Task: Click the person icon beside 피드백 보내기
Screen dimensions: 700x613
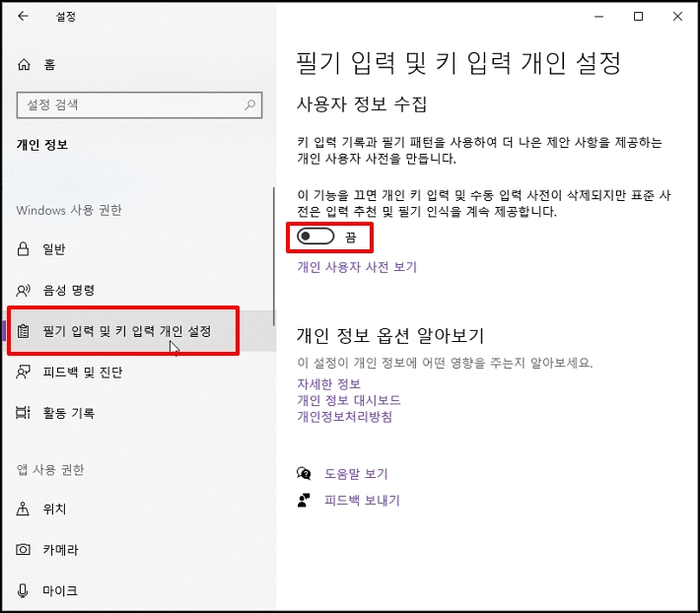Action: tap(304, 500)
